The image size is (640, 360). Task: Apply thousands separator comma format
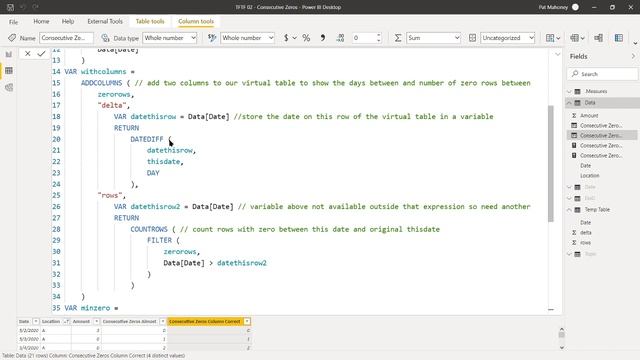tap(322, 38)
